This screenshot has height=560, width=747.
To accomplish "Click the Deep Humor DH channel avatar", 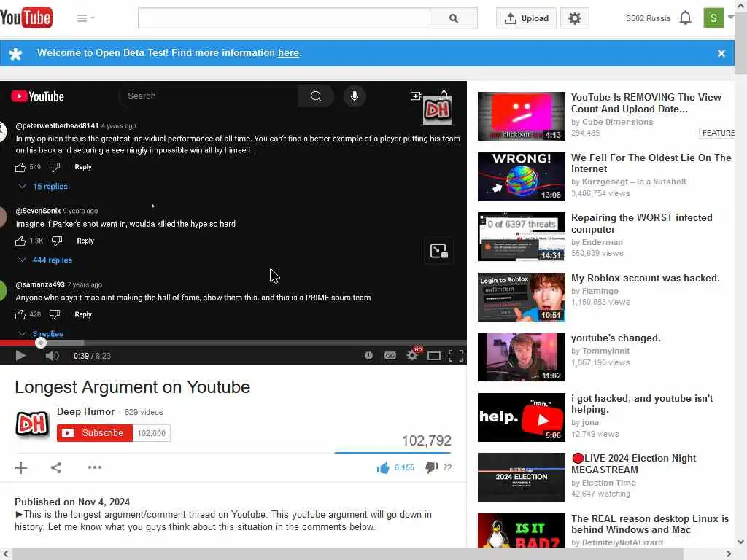I will [x=32, y=424].
